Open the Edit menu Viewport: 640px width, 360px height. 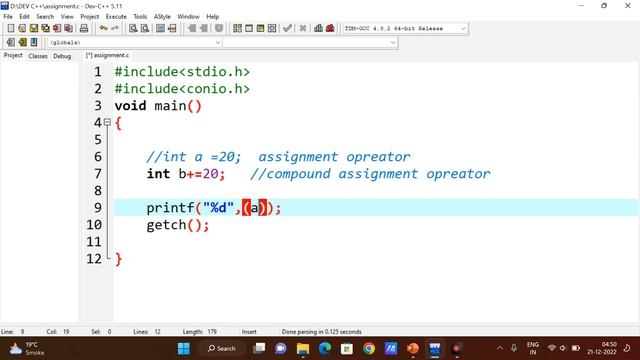[x=24, y=16]
